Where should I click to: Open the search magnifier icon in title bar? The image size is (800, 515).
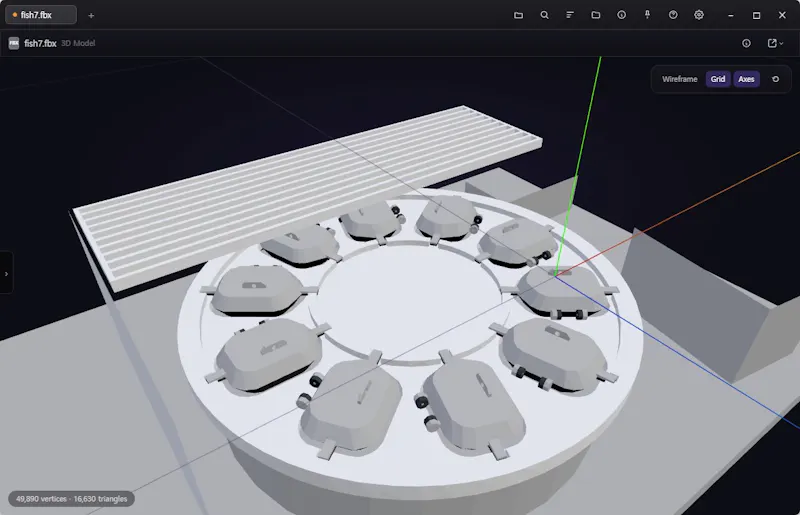pyautogui.click(x=544, y=15)
